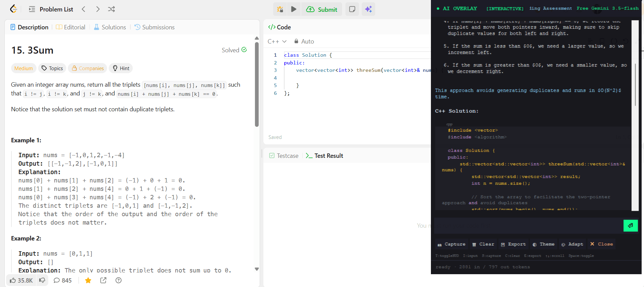The height and width of the screenshot is (287, 644).
Task: Click the Example 1 heading
Action: tap(26, 140)
